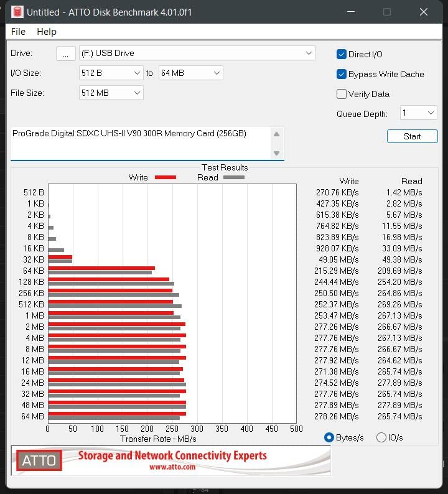The width and height of the screenshot is (448, 494).
Task: Click the drive browse '...' button
Action: coord(65,54)
